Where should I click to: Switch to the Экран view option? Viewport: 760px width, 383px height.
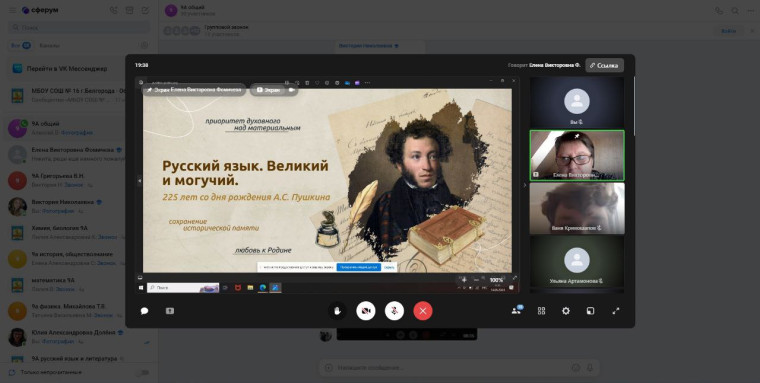[268, 90]
